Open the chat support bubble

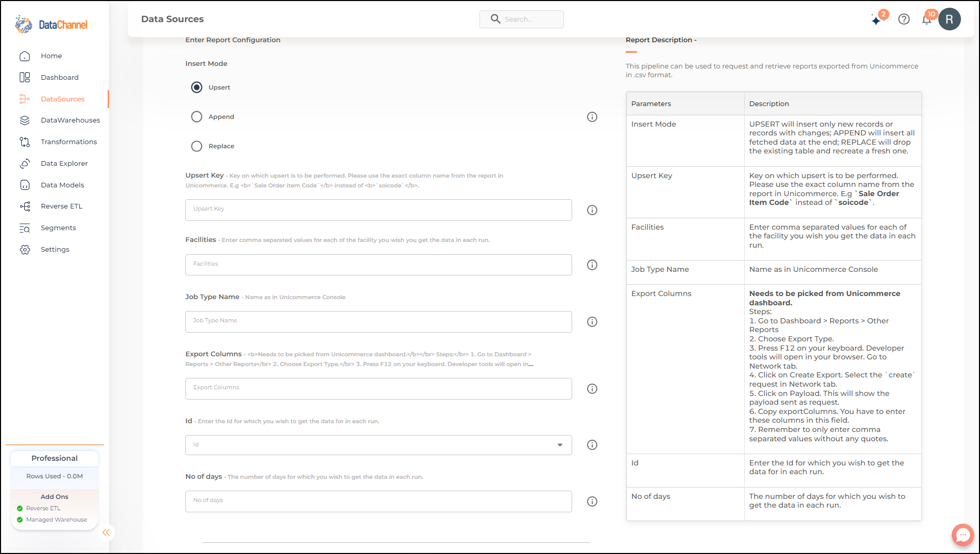962,535
